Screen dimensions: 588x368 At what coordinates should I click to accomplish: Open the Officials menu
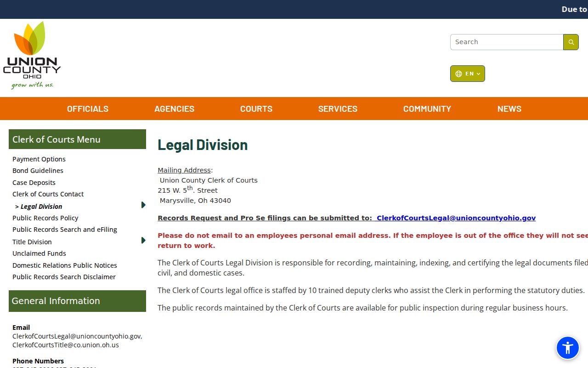[88, 109]
